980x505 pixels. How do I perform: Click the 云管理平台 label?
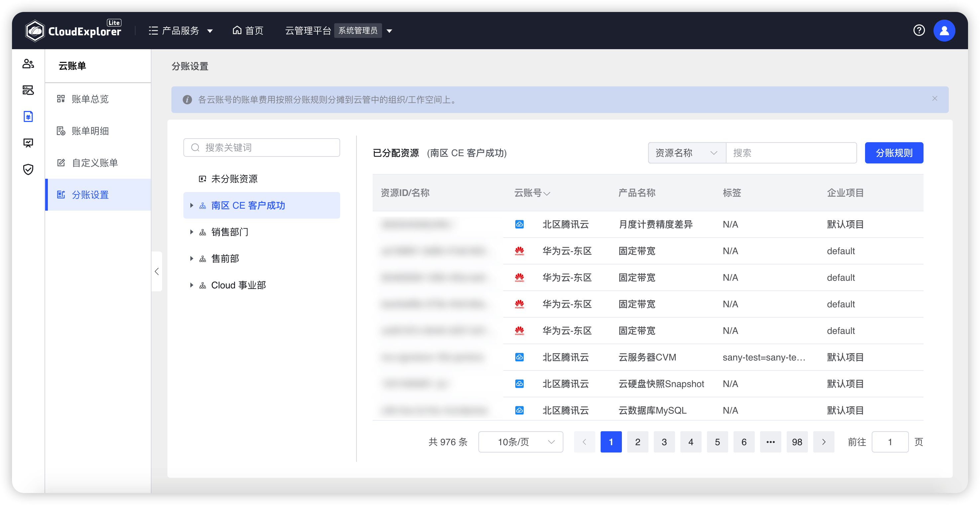tap(308, 31)
